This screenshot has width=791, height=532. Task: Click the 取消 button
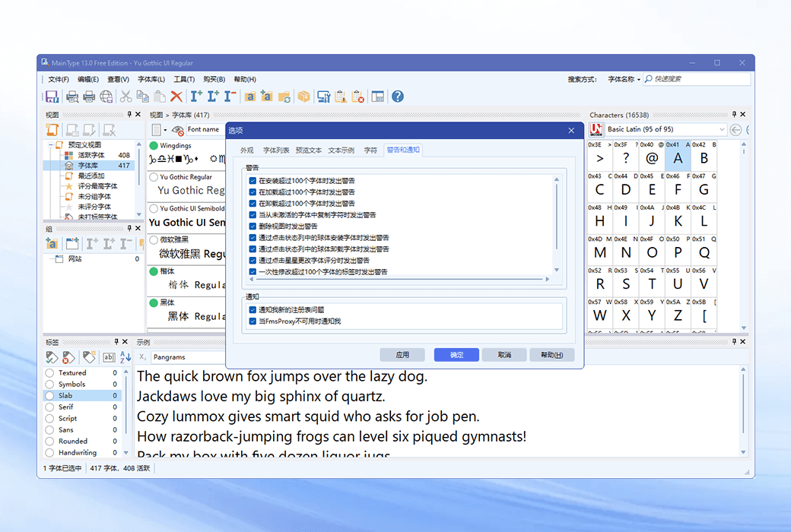coord(504,355)
